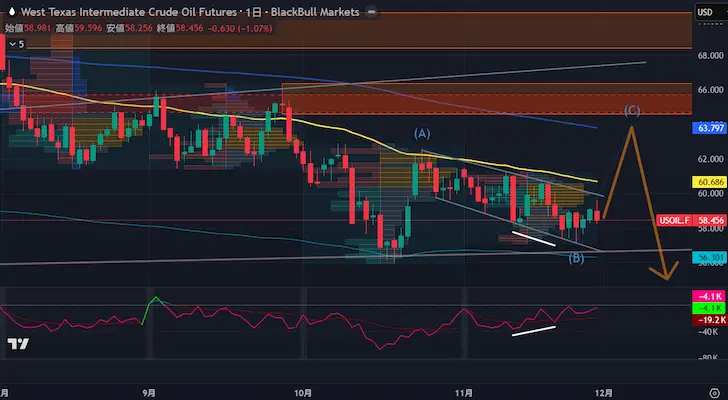Expand the collapsed indicators legend showing 5

[14, 44]
